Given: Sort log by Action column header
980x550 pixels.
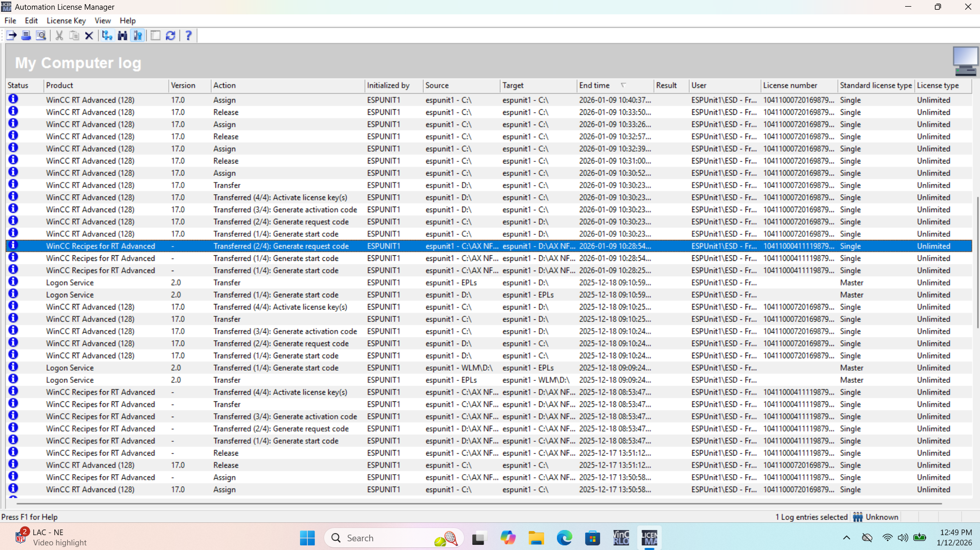Looking at the screenshot, I should pos(225,86).
